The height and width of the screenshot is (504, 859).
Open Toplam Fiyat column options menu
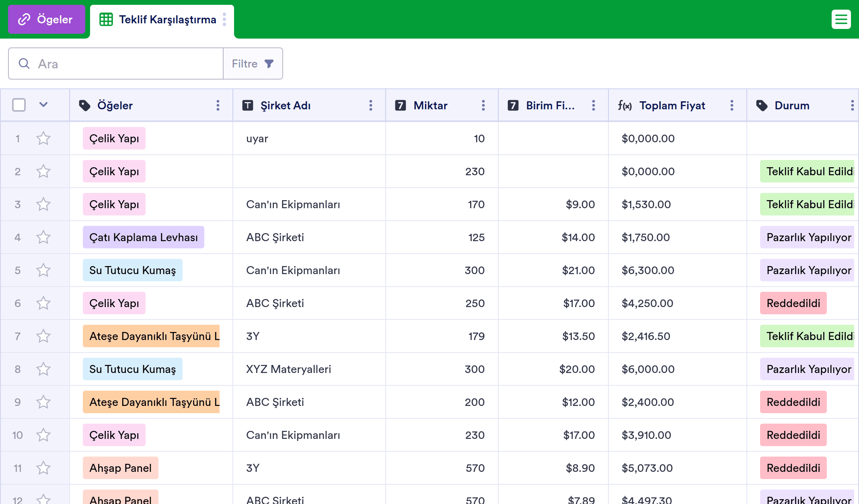pos(732,105)
